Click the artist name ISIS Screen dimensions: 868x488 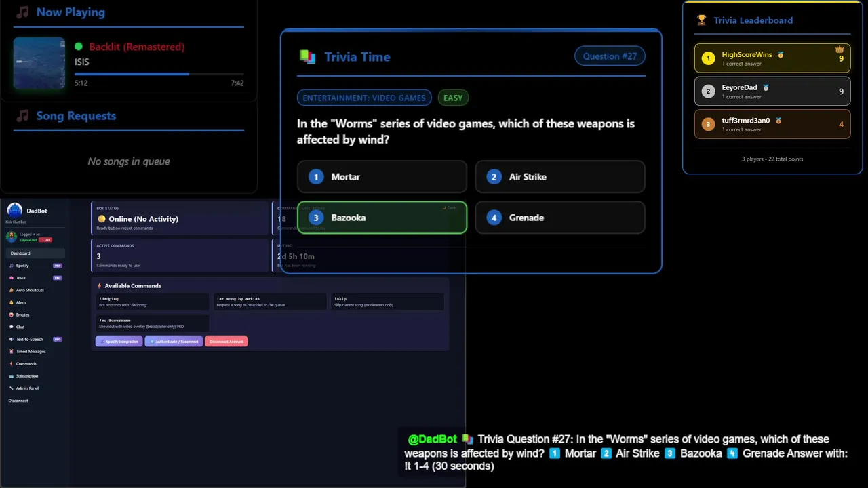tap(82, 62)
